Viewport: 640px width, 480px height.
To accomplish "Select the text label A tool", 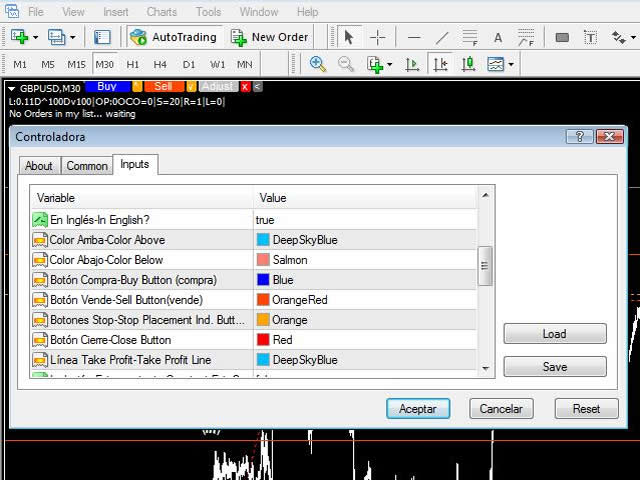I will point(498,38).
